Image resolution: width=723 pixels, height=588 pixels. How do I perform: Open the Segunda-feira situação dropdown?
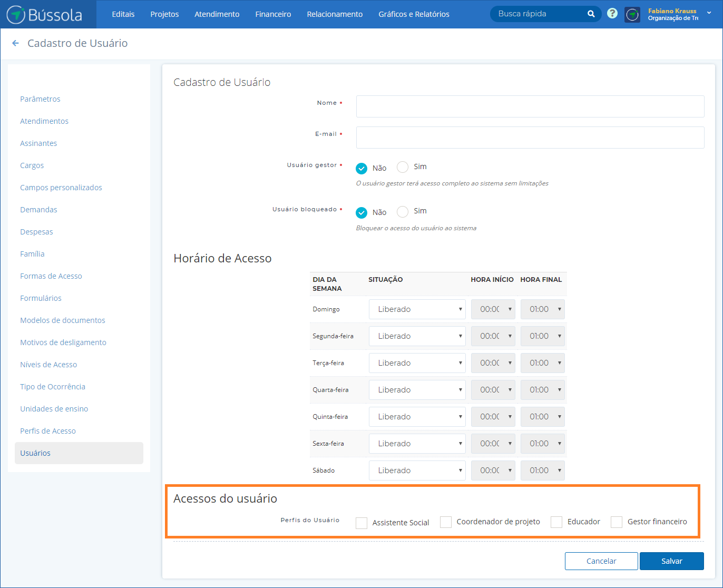point(417,336)
